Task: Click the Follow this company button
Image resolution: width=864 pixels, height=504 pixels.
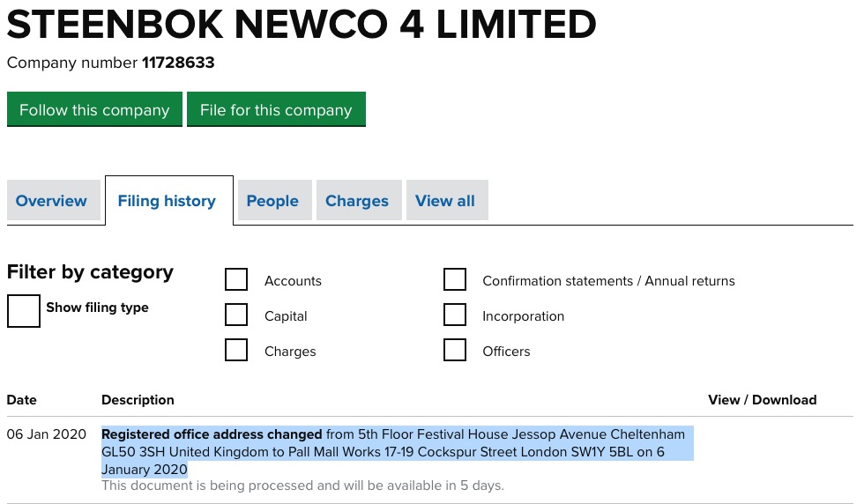Action: click(94, 110)
